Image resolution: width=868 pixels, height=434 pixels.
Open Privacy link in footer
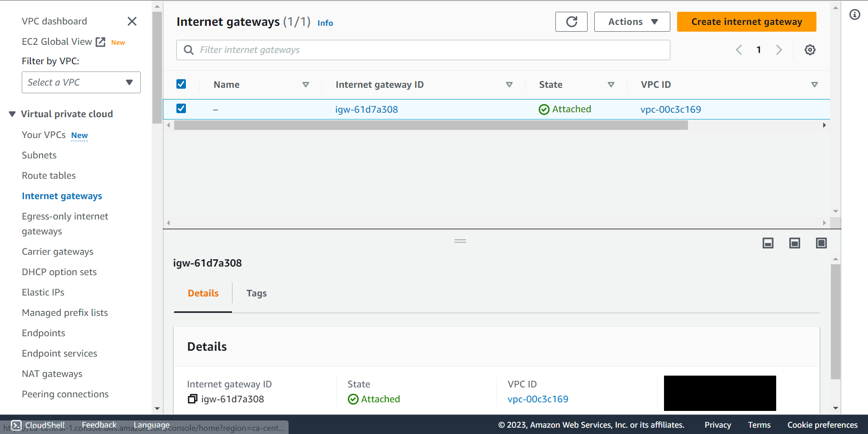[x=717, y=425]
